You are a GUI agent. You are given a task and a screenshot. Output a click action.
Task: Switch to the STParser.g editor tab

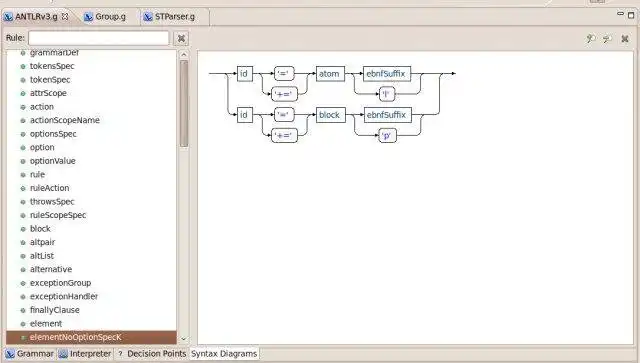(169, 17)
